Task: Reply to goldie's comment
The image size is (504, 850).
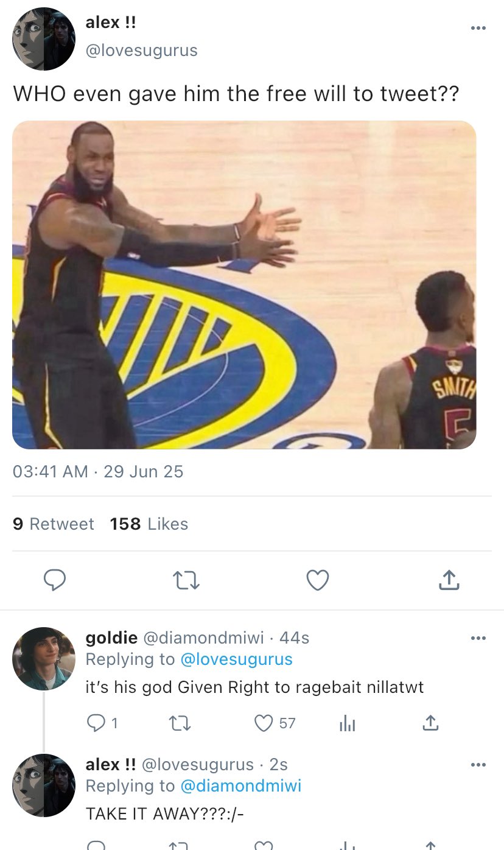Action: click(97, 723)
